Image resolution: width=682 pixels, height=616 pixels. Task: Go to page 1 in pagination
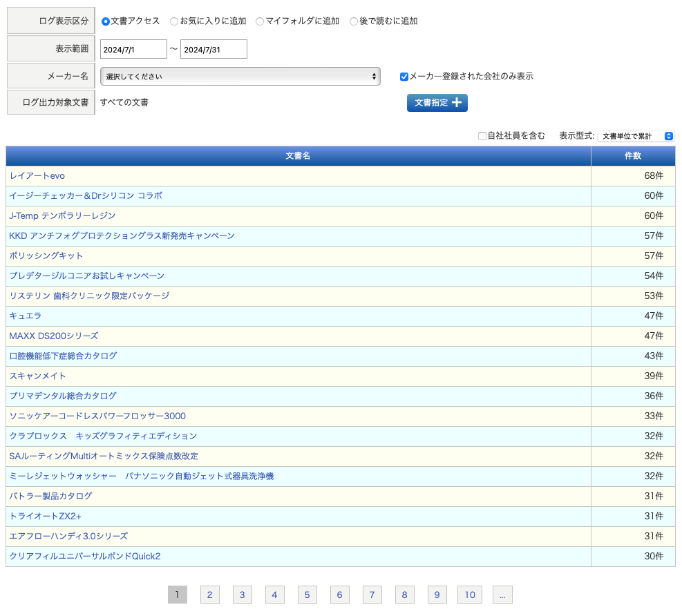pos(178,595)
